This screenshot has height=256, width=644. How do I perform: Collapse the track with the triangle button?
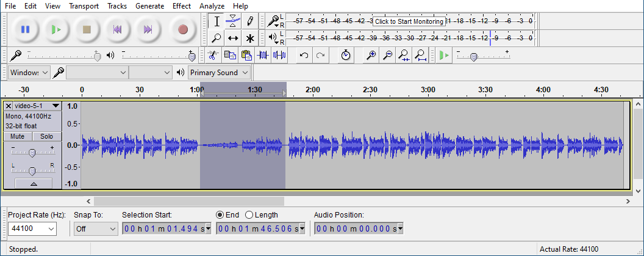coord(34,183)
